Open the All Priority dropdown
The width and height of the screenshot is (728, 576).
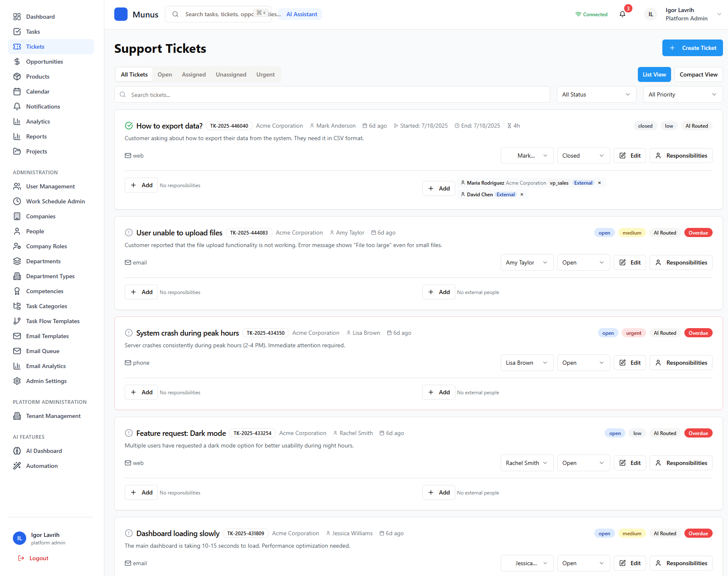pos(682,94)
